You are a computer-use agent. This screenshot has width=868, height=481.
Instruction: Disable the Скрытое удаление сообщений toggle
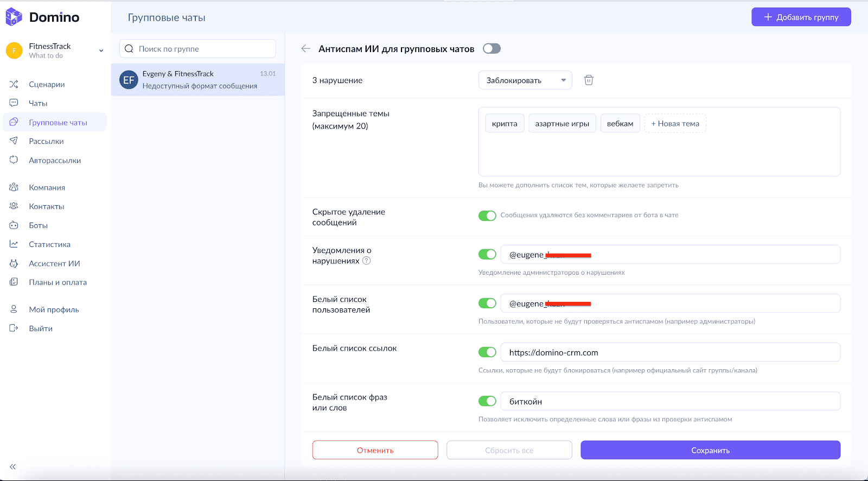tap(487, 216)
